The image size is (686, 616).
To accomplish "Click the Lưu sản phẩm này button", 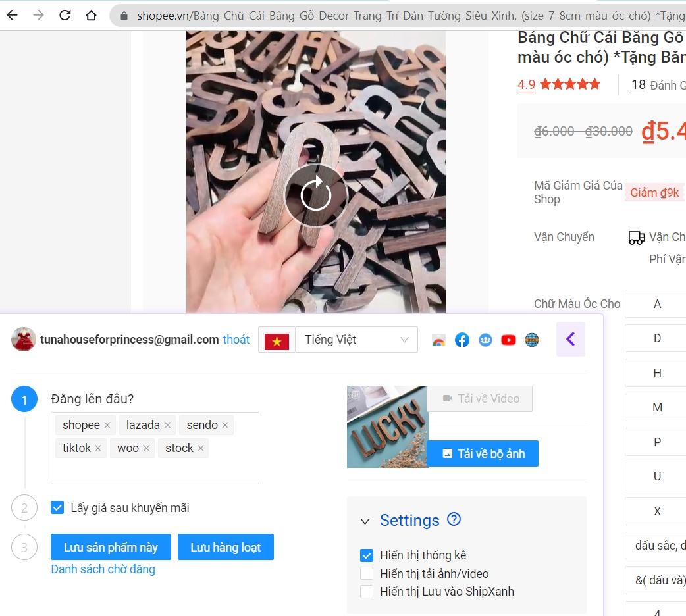I will [111, 547].
